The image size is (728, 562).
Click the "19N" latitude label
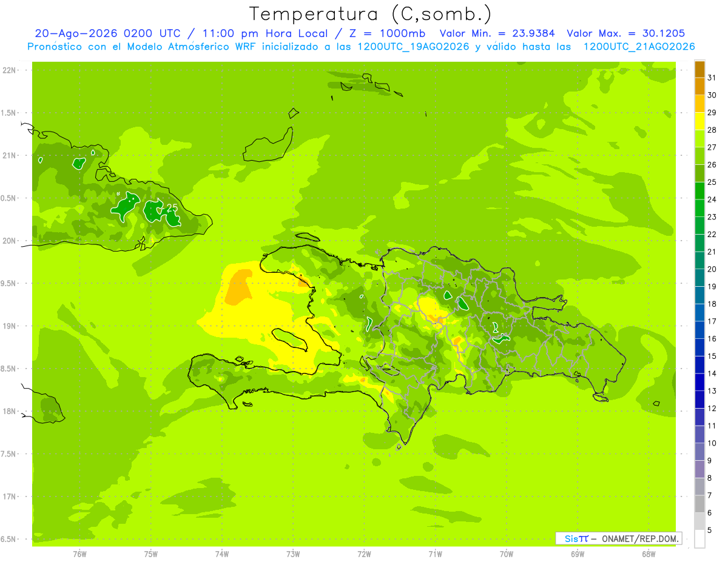(x=10, y=326)
